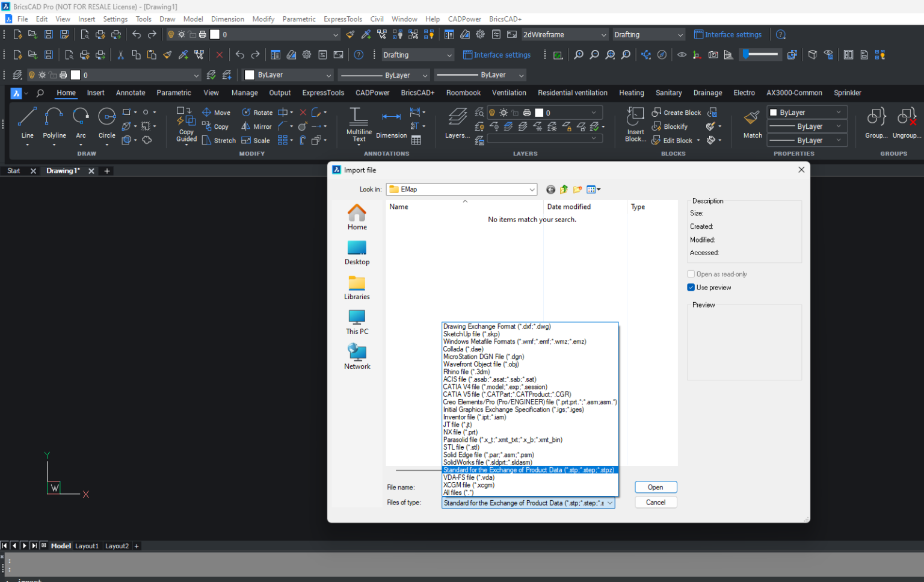Switch to the Annotate ribbon tab
The height and width of the screenshot is (582, 924).
130,93
